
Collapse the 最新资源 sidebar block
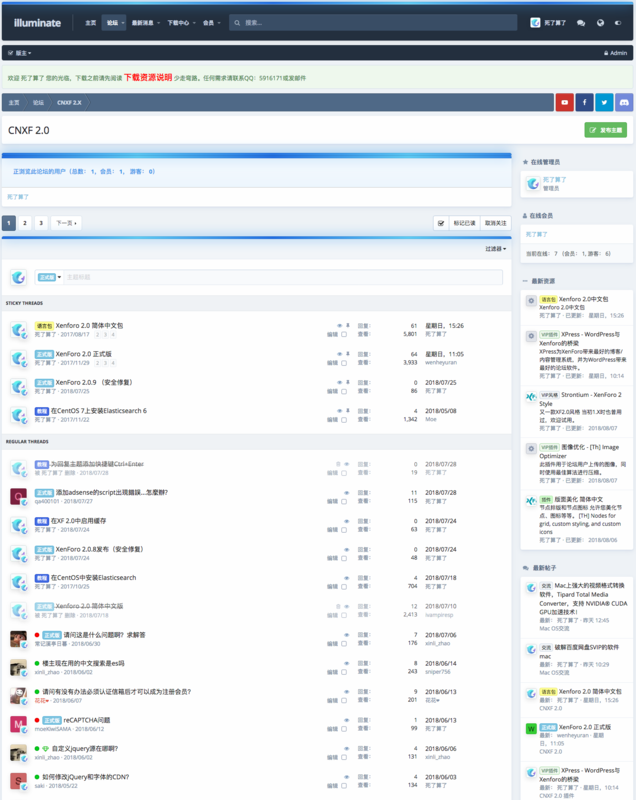point(525,281)
